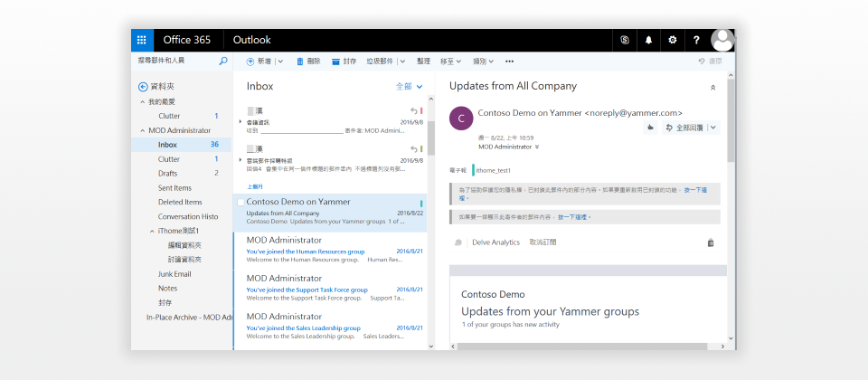Collapse the 我的最愛 favorites section

[x=142, y=102]
